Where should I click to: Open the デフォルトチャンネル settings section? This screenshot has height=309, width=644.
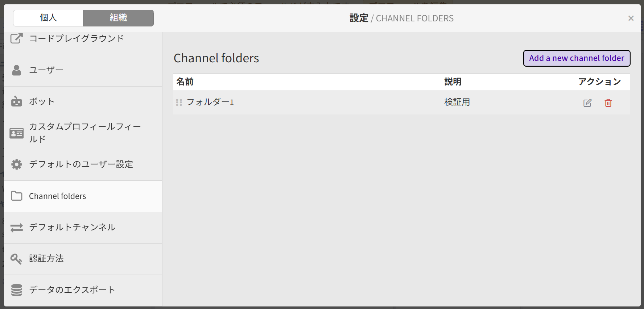point(72,227)
